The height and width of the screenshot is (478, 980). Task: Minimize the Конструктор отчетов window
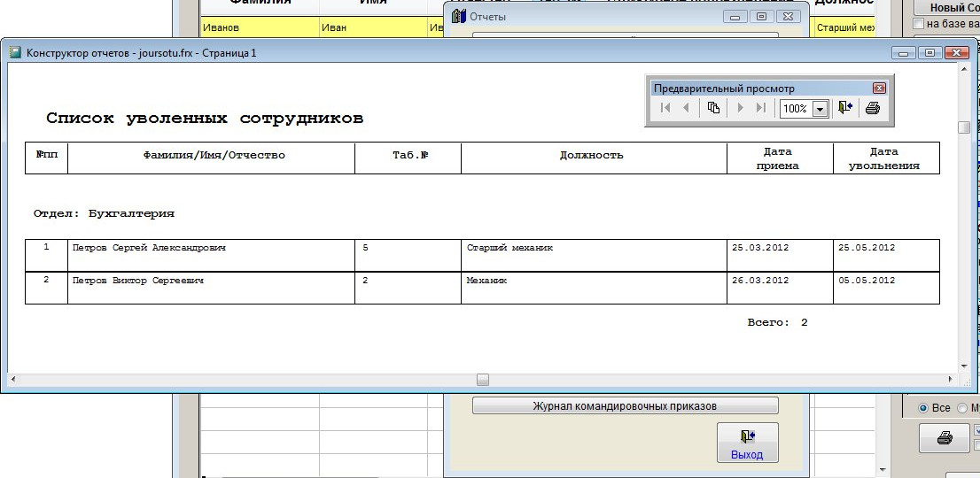905,53
